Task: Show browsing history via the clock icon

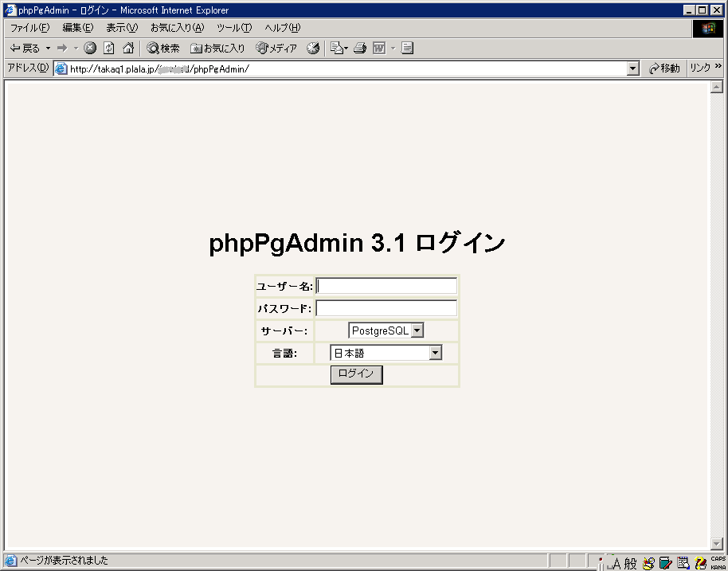Action: pyautogui.click(x=313, y=48)
